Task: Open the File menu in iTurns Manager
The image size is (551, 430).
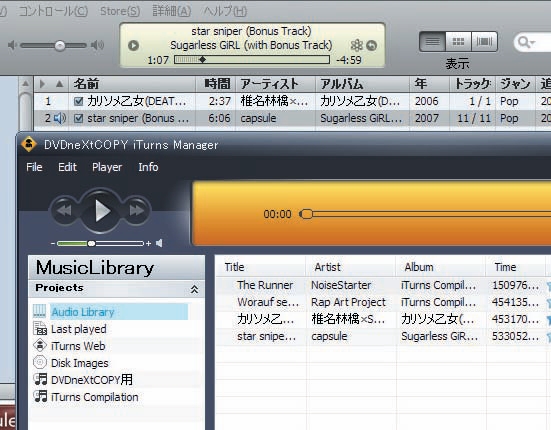Action: pyautogui.click(x=34, y=167)
